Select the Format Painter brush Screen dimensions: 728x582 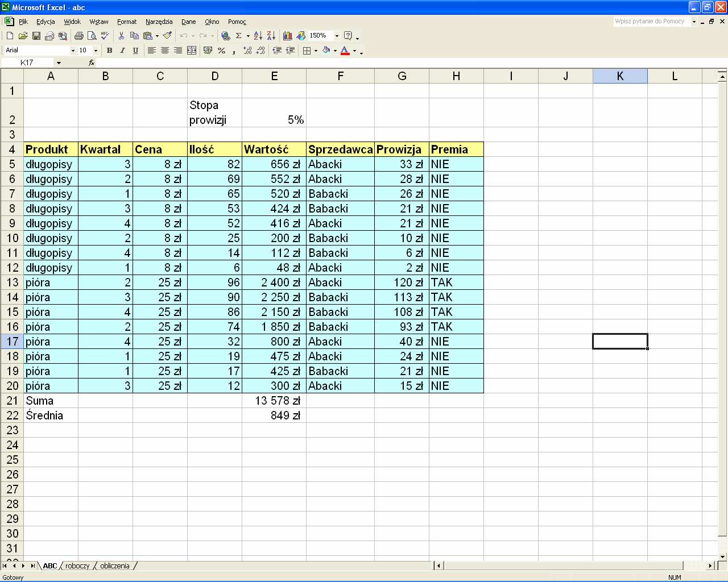[167, 36]
